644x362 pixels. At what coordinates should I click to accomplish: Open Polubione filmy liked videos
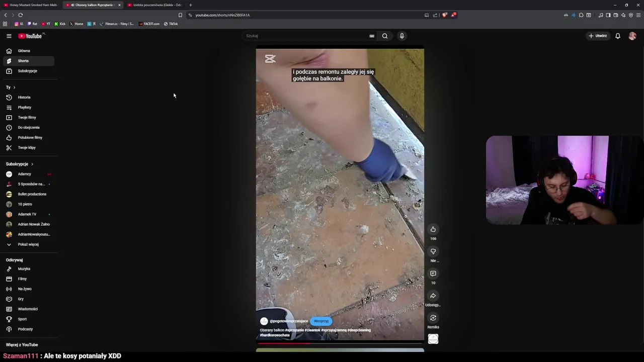(x=29, y=138)
